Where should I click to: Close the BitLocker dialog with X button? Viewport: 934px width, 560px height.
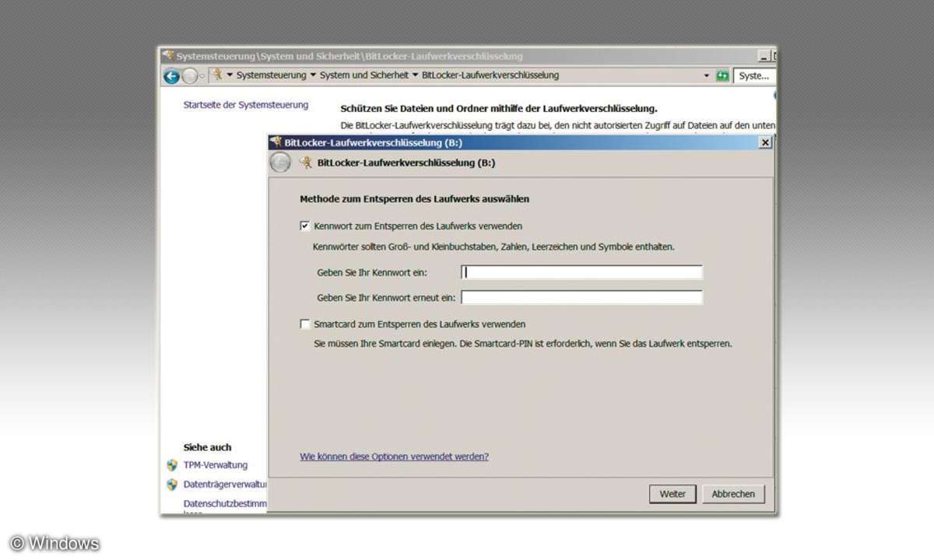765,142
